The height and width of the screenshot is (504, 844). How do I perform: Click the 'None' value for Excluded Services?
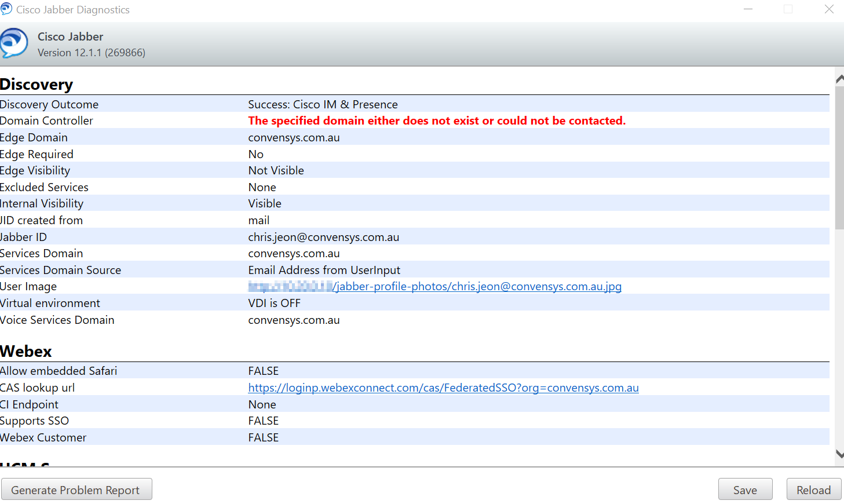[262, 187]
